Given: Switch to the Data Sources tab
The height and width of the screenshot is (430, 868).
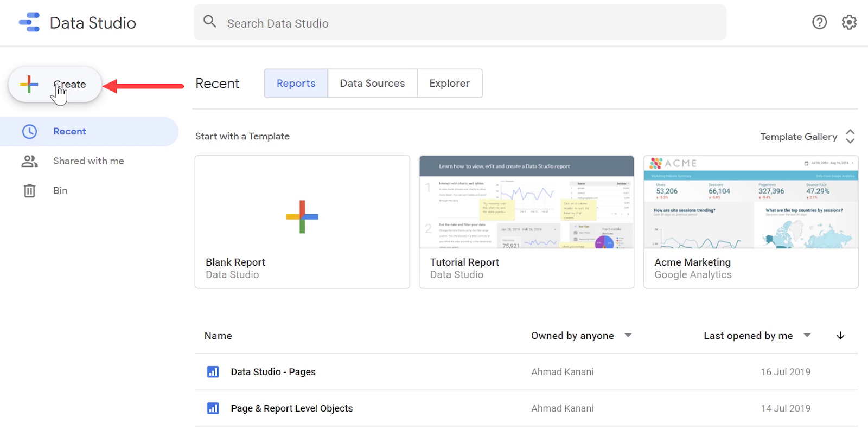Looking at the screenshot, I should tap(373, 84).
